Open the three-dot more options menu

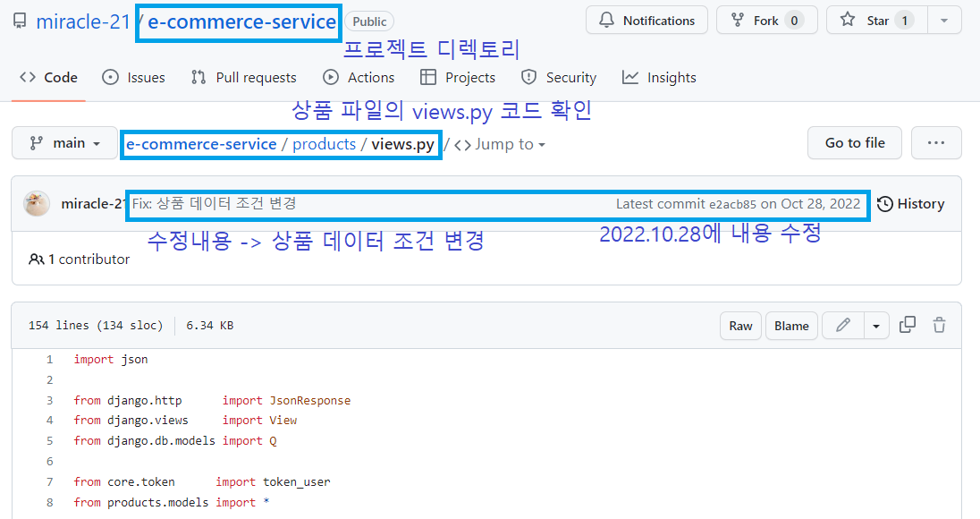936,143
